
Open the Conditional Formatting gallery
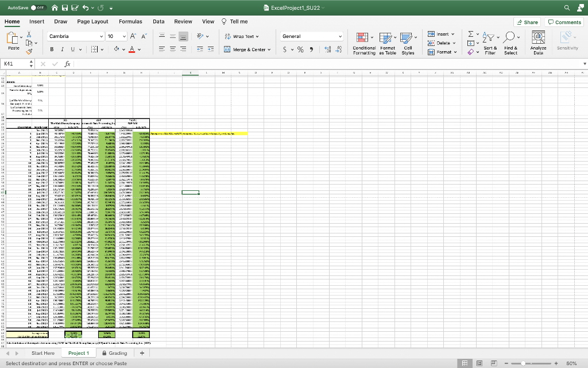pos(364,42)
